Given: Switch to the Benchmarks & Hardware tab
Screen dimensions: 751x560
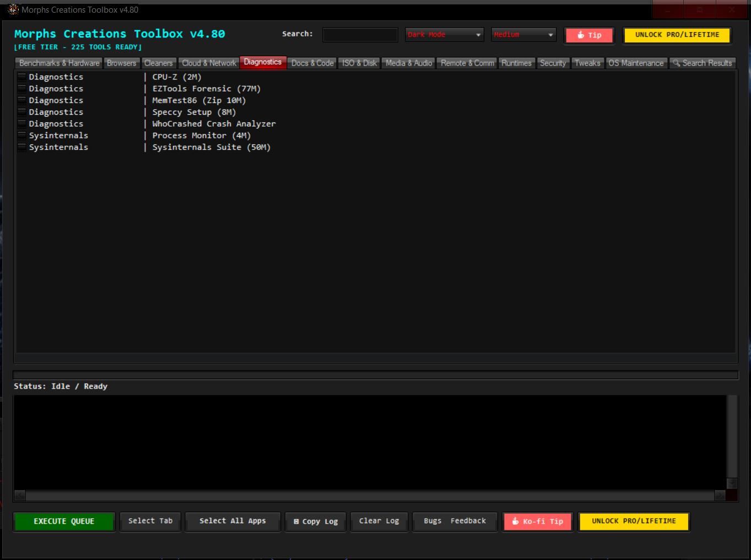Looking at the screenshot, I should click(x=60, y=63).
